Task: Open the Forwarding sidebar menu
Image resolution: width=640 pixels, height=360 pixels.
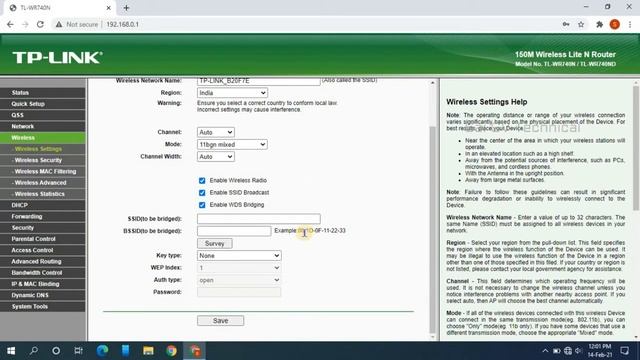Action: (43, 216)
